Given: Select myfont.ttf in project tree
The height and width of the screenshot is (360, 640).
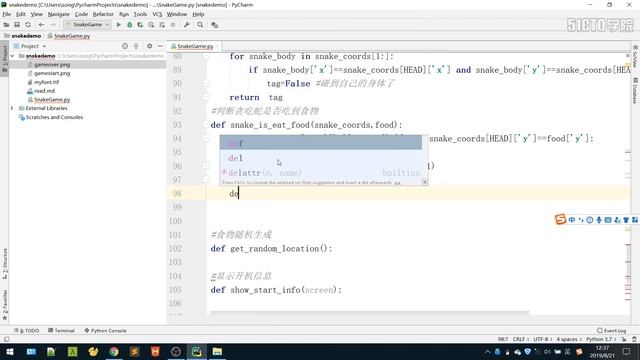Looking at the screenshot, I should coord(46,82).
